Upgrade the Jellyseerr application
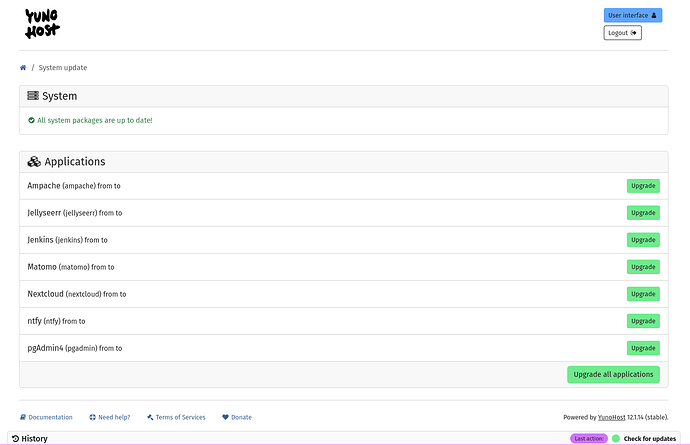Screen dimensions: 690x445 [643, 213]
